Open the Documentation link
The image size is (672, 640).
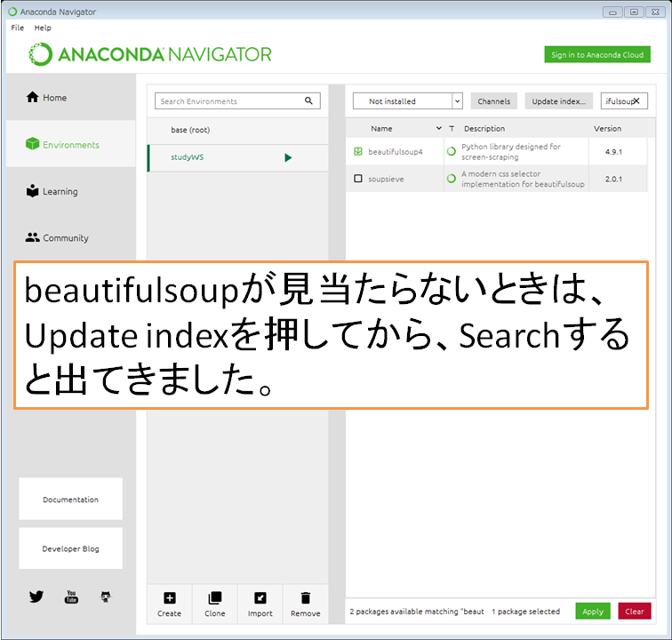[x=71, y=499]
